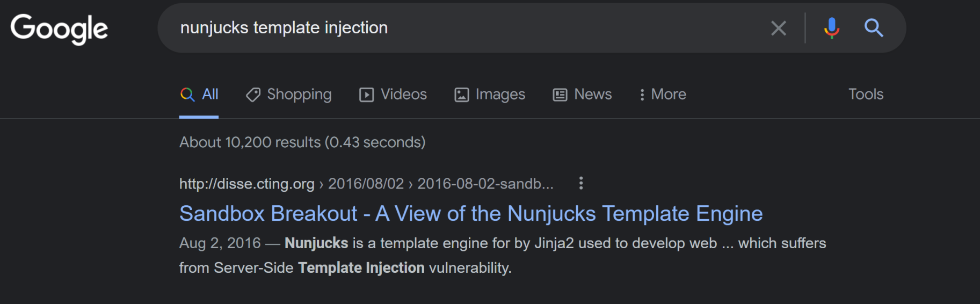Click the Google logo
Image resolution: width=980 pixels, height=304 pixels.
coord(59,28)
